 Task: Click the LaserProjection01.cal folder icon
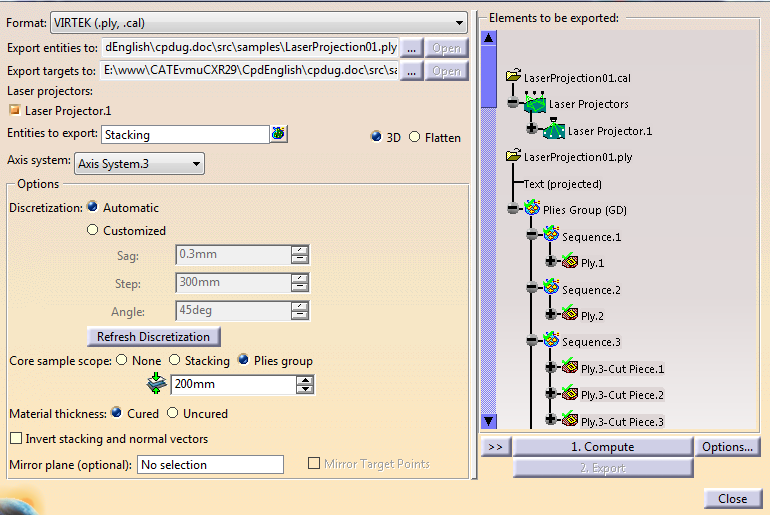tap(514, 77)
